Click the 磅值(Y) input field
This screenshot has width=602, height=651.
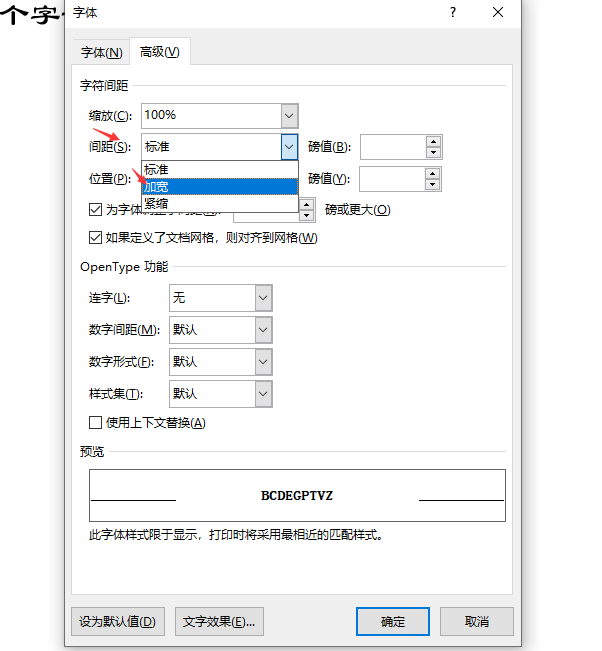point(392,179)
